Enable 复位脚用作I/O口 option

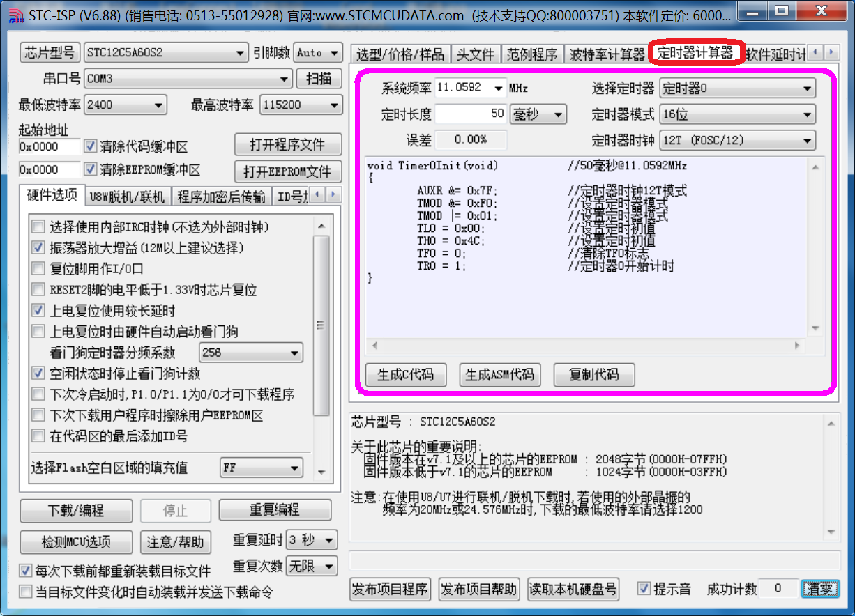point(38,268)
